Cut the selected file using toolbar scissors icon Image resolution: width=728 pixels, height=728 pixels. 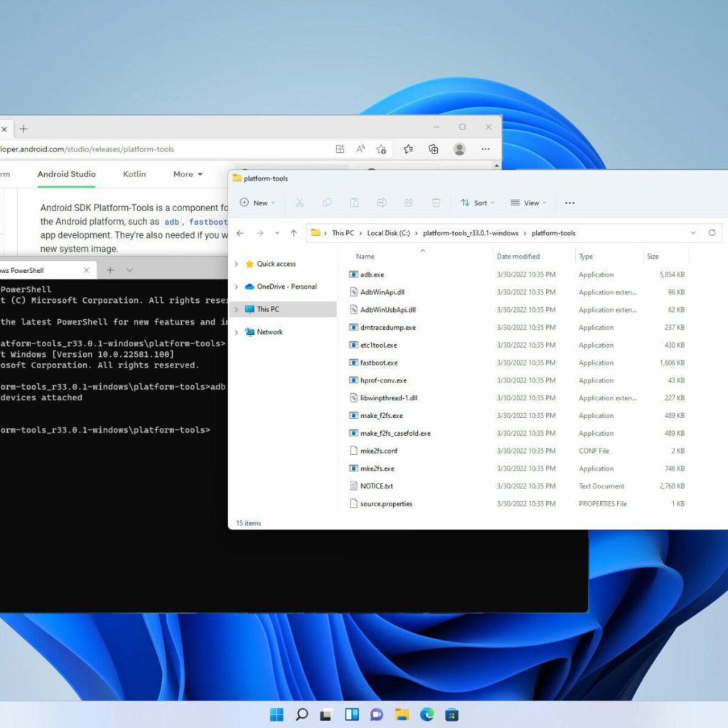[x=299, y=203]
